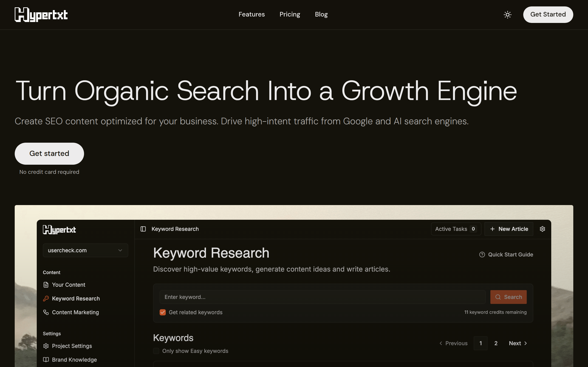Click the Enter keyword input field

[x=322, y=297]
